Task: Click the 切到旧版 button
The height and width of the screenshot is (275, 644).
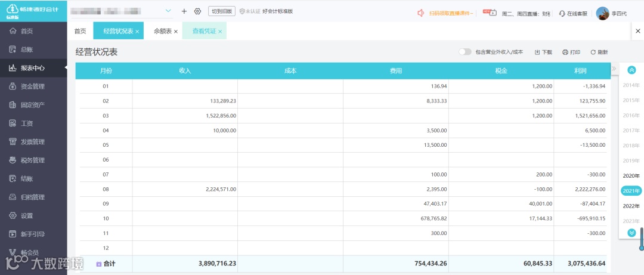Action: tap(222, 11)
